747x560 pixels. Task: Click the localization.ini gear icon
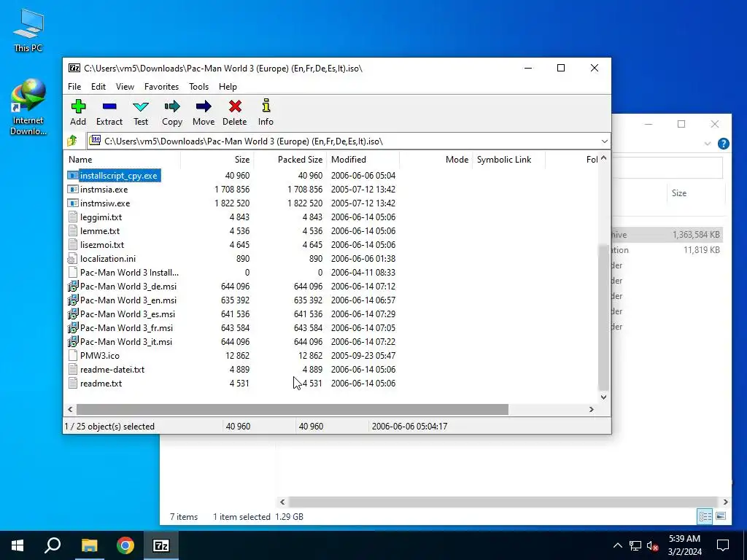(72, 259)
